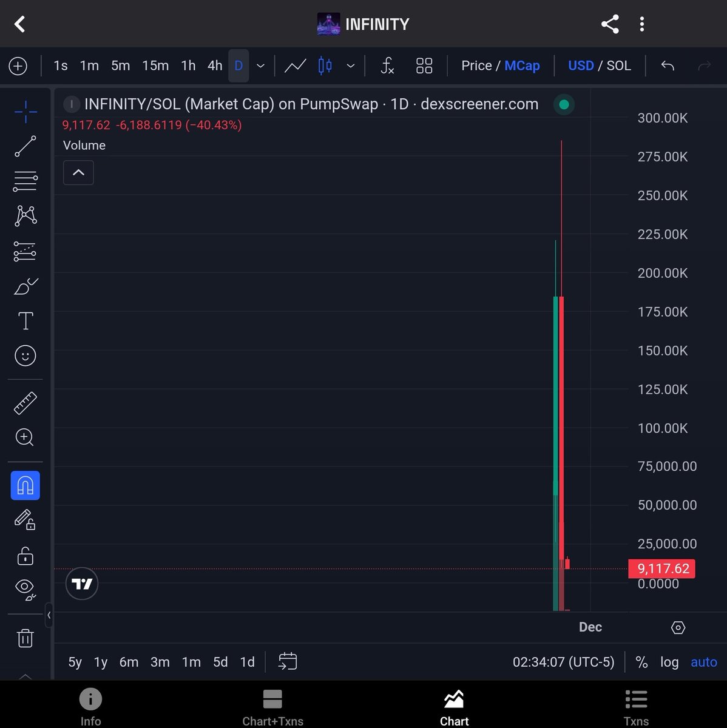Image resolution: width=727 pixels, height=728 pixels.
Task: Collapse the indicator legend chevron
Action: click(78, 173)
